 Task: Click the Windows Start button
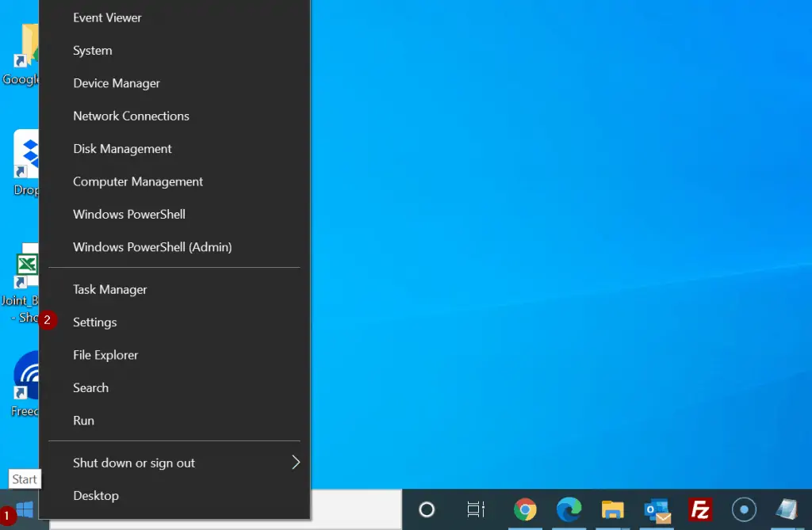tap(25, 509)
